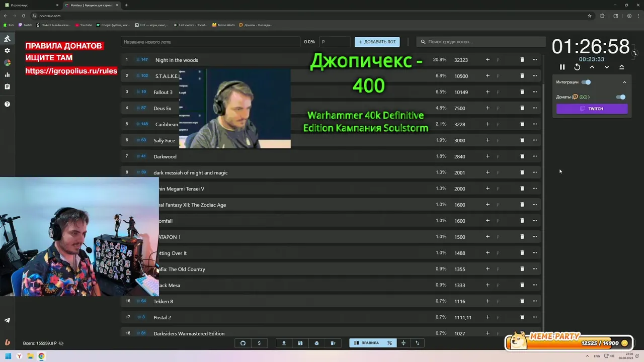The width and height of the screenshot is (644, 362).
Task: Open Chrome from the Windows taskbar
Action: pos(41,356)
